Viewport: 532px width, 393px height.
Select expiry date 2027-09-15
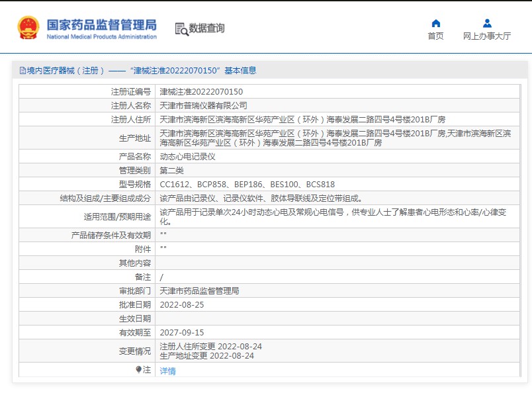tap(182, 333)
